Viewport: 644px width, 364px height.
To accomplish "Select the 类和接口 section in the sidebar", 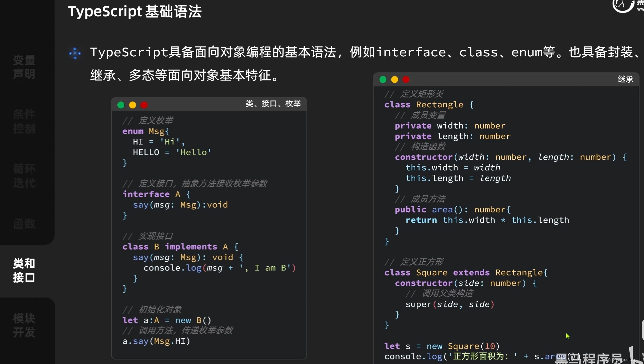I will 24,271.
